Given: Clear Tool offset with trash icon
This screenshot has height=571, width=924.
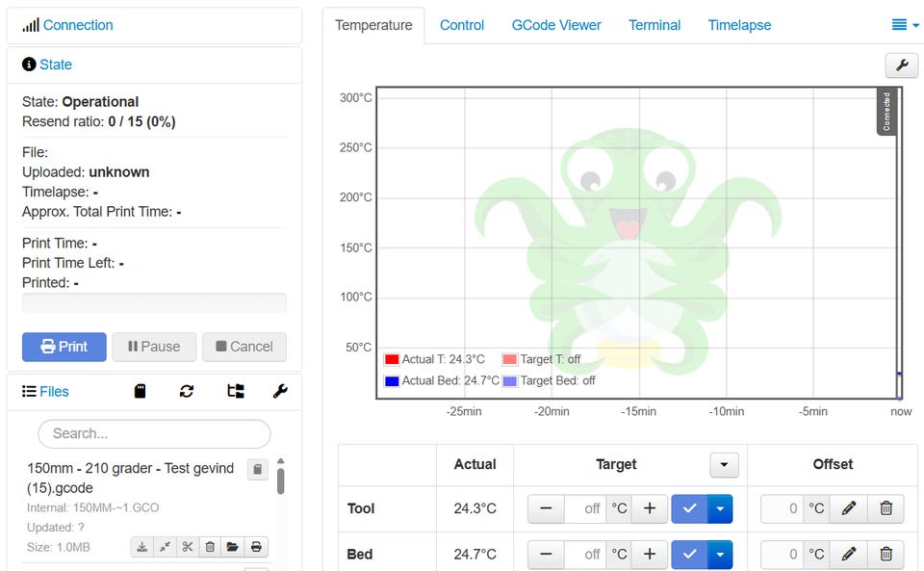Looking at the screenshot, I should [885, 509].
